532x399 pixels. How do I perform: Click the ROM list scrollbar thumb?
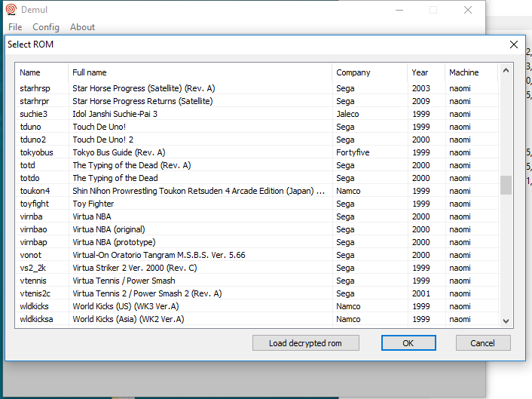tap(506, 185)
